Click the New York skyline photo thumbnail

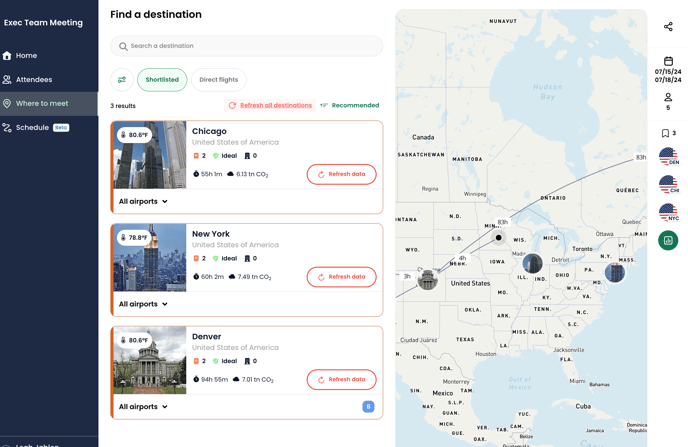[x=150, y=257]
